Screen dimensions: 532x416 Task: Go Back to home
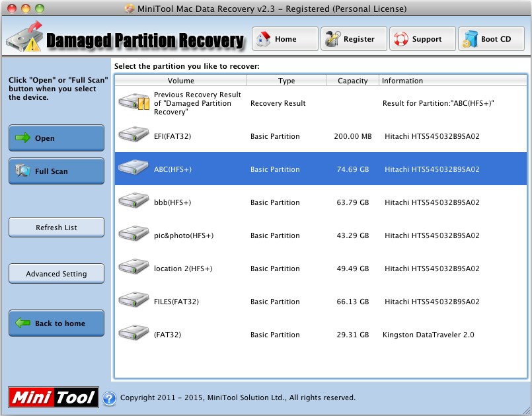pos(56,323)
